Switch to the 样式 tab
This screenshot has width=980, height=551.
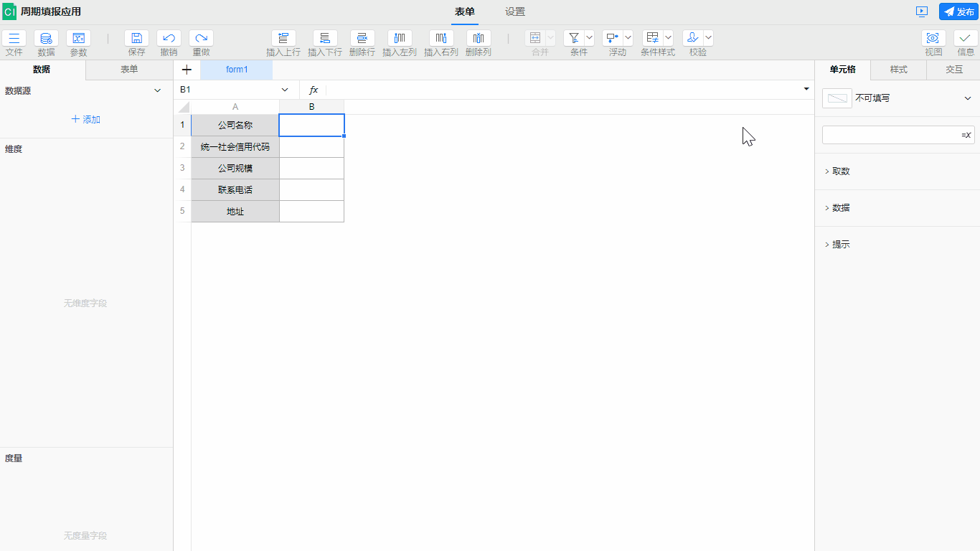(x=898, y=70)
